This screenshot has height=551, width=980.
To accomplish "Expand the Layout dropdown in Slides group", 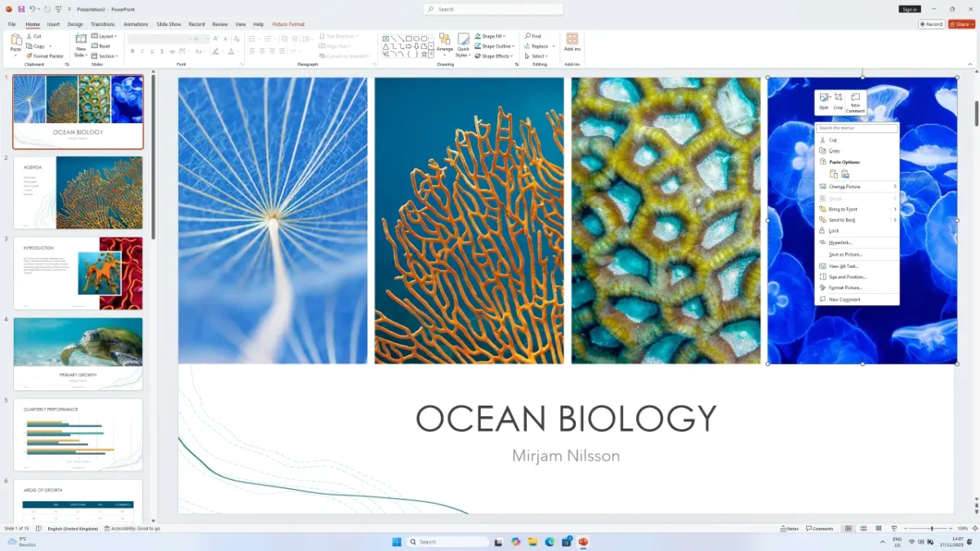I will [106, 36].
